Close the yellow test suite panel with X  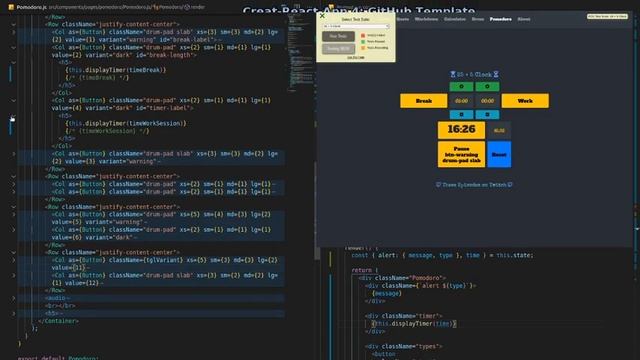pyautogui.click(x=322, y=16)
